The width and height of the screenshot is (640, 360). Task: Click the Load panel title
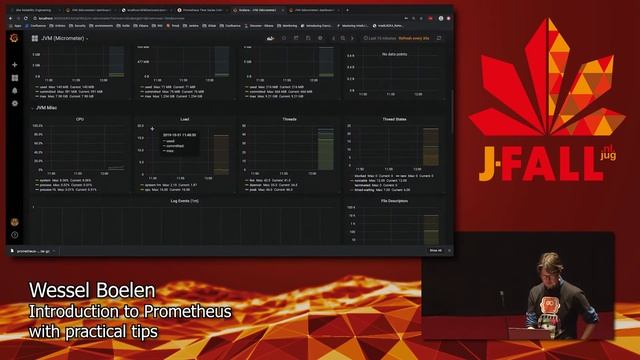184,119
